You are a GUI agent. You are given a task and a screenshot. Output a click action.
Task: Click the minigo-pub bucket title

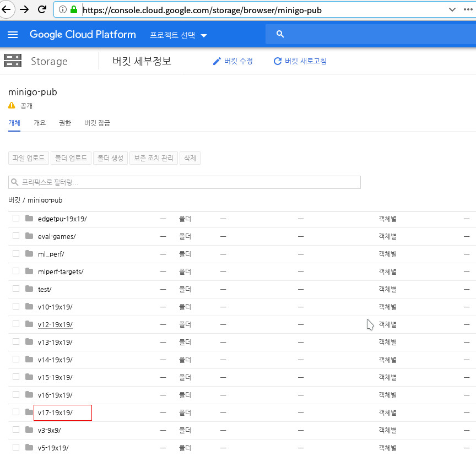(x=33, y=92)
